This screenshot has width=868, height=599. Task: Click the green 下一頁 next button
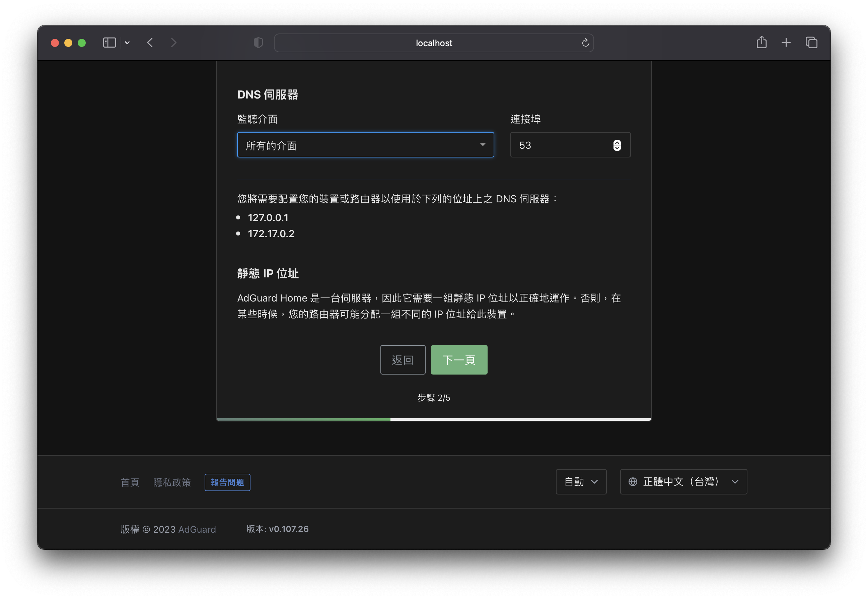(x=459, y=359)
